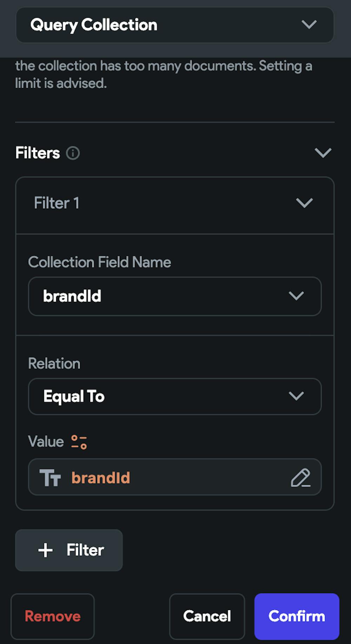Confirm the query settings
The height and width of the screenshot is (644, 351).
pyautogui.click(x=297, y=616)
